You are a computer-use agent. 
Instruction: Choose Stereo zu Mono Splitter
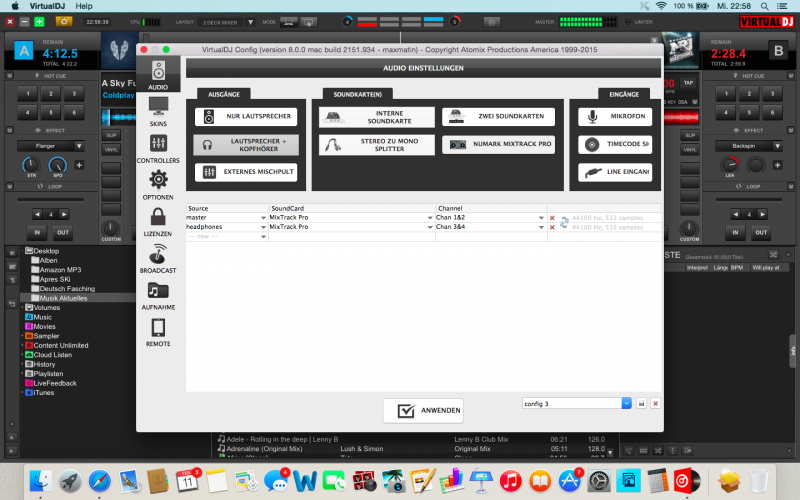(377, 145)
